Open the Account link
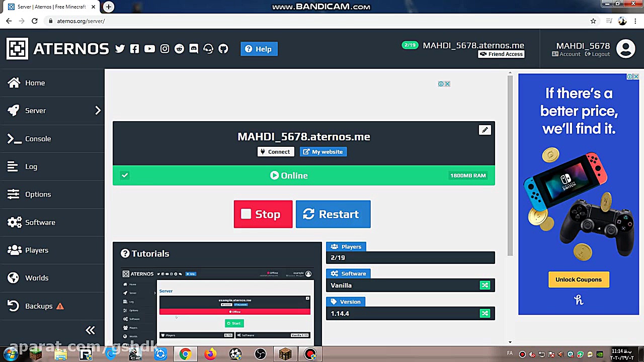This screenshot has width=644, height=362. coord(566,54)
